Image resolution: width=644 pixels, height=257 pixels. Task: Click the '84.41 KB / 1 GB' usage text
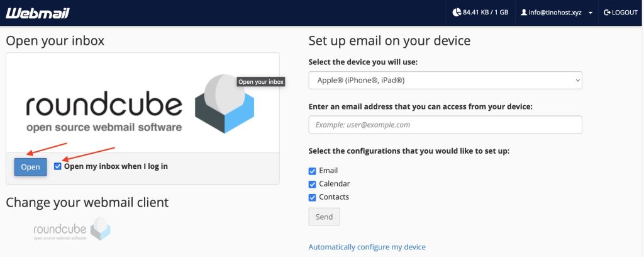[486, 13]
